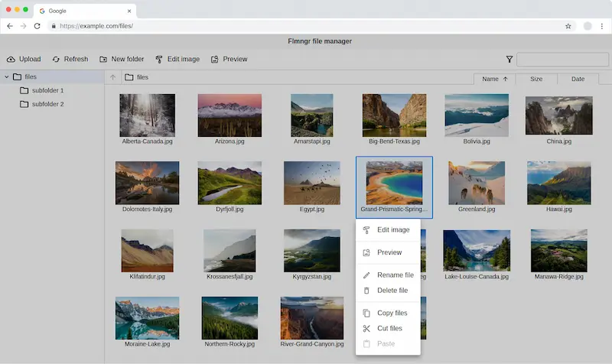Click the Refresh button label

[x=76, y=59]
